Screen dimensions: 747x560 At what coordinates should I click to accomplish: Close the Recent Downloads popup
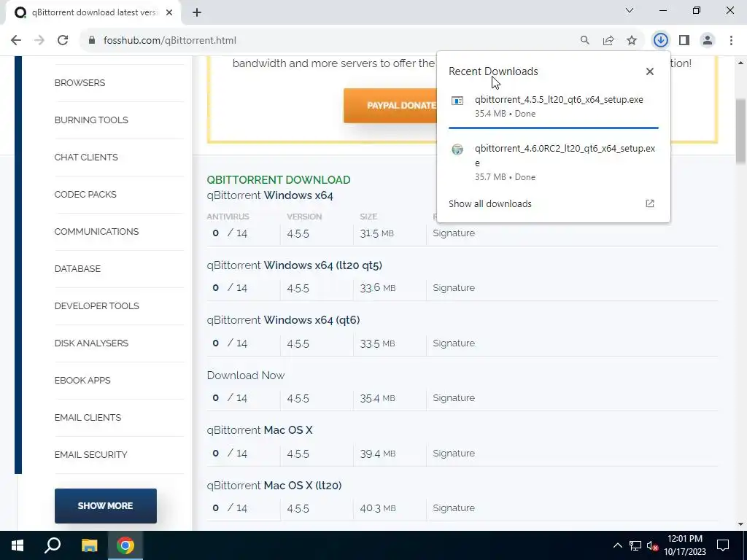tap(650, 71)
